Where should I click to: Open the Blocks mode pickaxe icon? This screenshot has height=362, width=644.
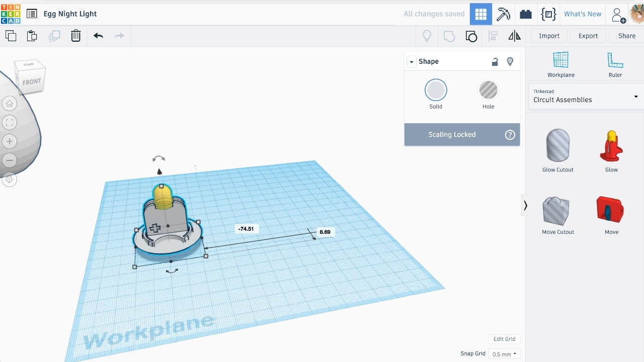point(503,14)
